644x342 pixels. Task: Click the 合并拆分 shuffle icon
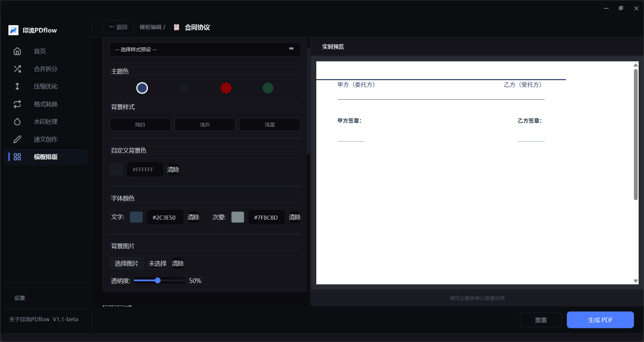pos(17,69)
